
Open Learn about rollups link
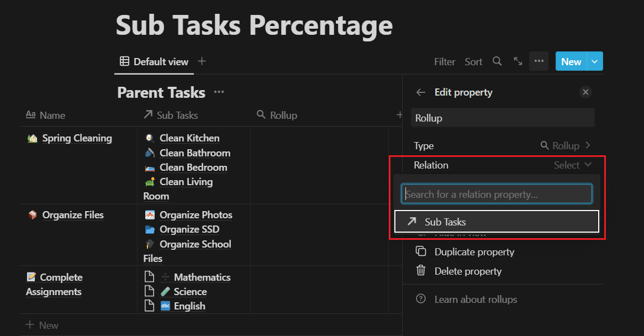pyautogui.click(x=476, y=300)
